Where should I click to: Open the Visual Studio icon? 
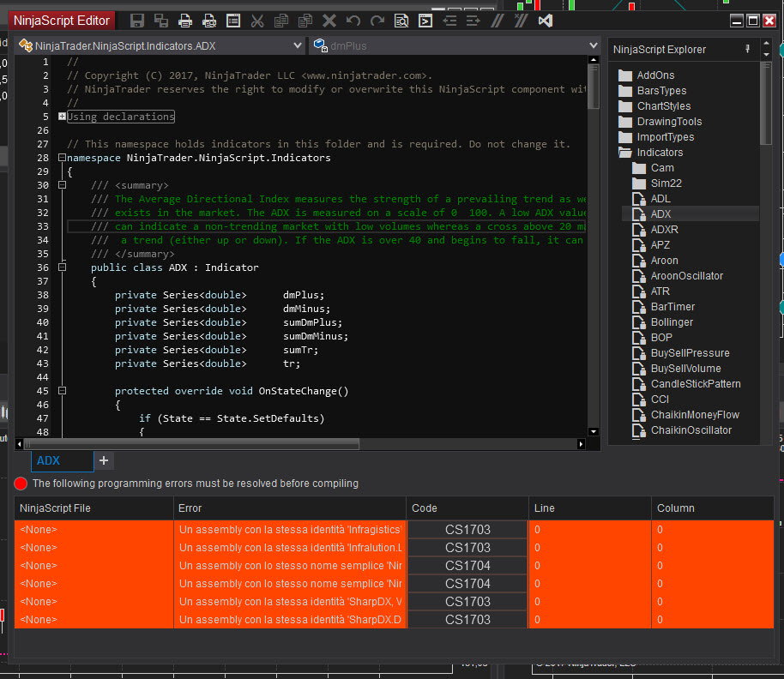pyautogui.click(x=545, y=21)
